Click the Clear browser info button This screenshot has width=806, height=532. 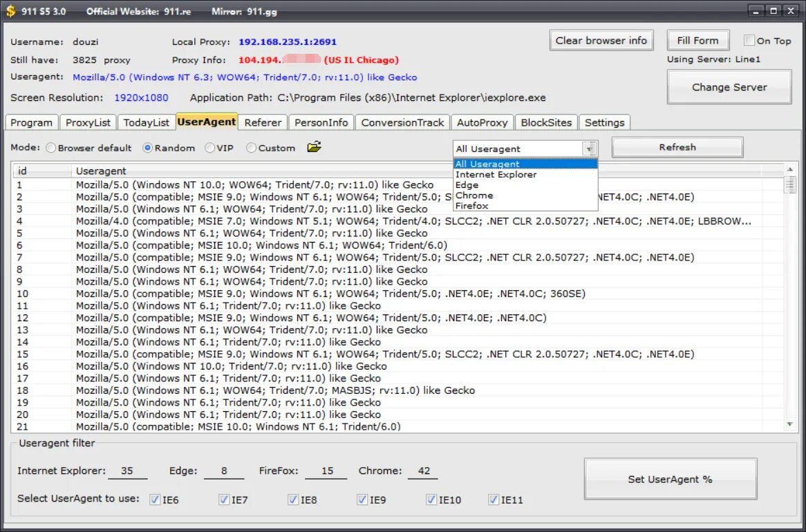click(601, 40)
